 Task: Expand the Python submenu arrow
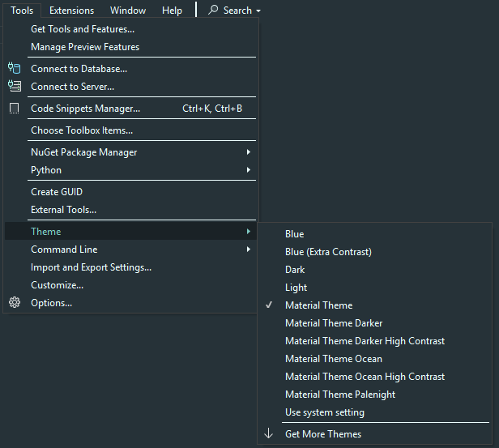(248, 170)
